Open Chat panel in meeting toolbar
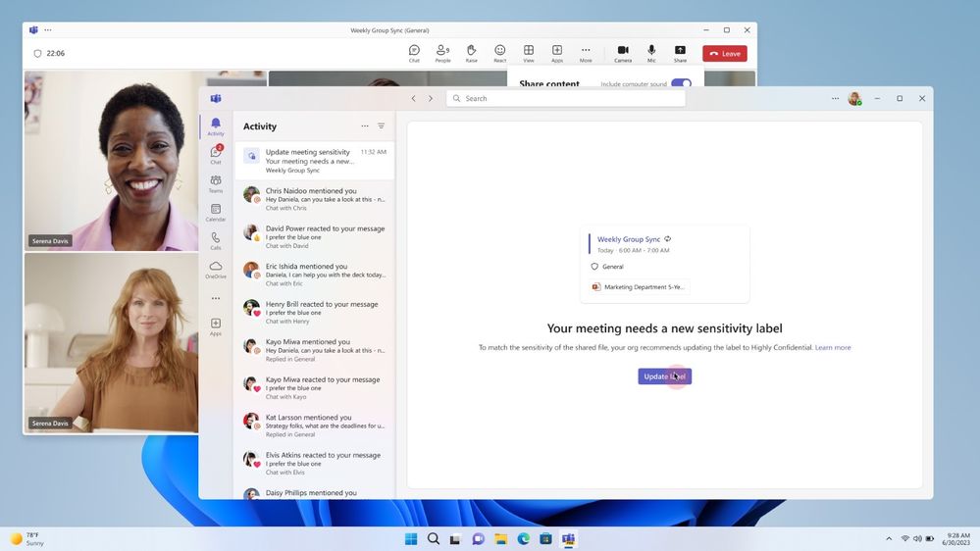Screen dimensions: 980x551 point(414,53)
